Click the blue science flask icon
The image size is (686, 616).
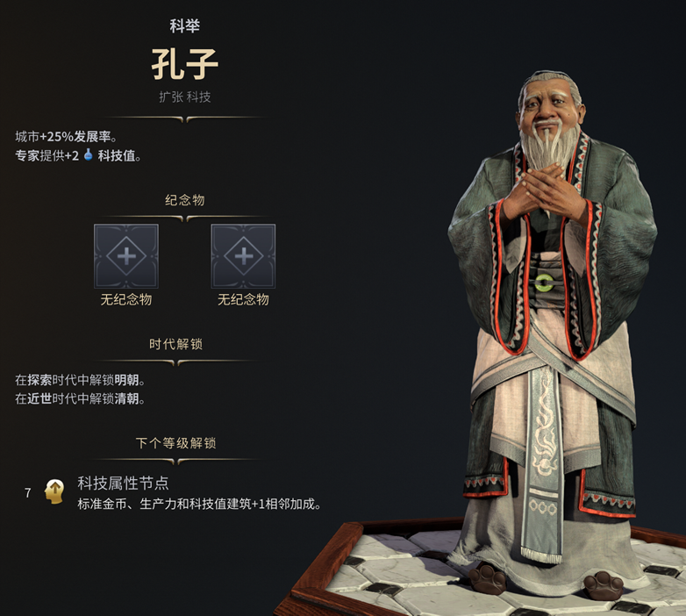(89, 154)
